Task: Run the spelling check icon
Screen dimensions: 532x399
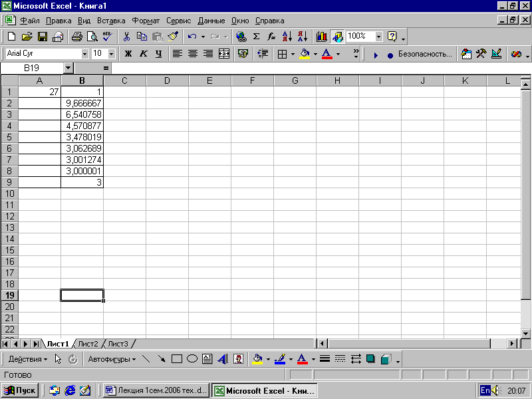Action: coord(108,37)
